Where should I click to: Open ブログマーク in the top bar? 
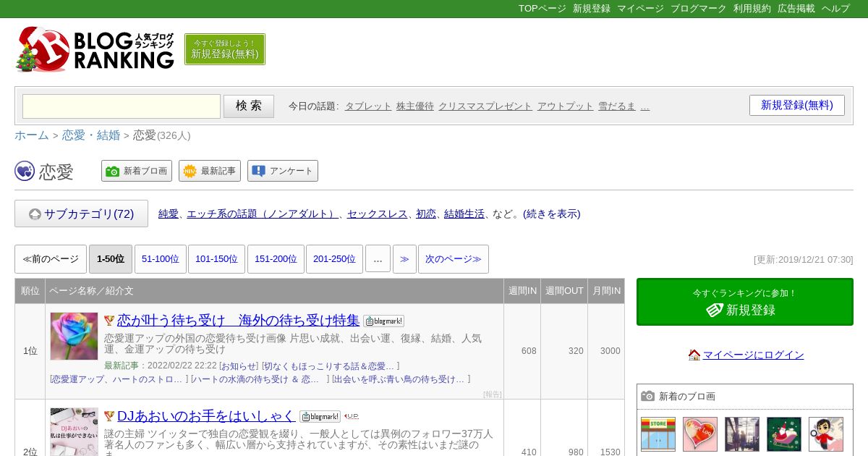point(698,9)
